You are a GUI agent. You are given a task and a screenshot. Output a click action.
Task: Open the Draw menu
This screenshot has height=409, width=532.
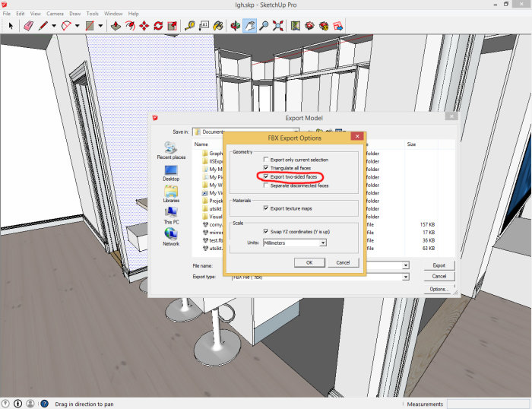[x=75, y=14]
